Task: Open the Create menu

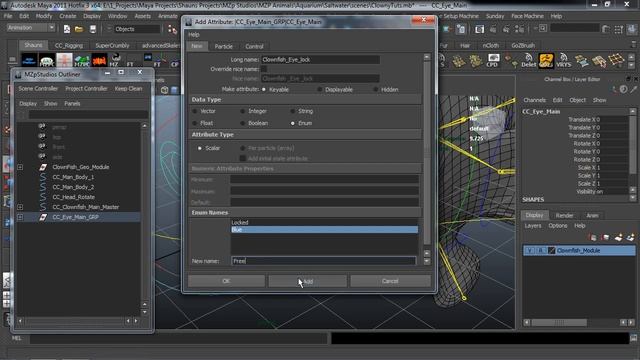Action: click(x=68, y=16)
